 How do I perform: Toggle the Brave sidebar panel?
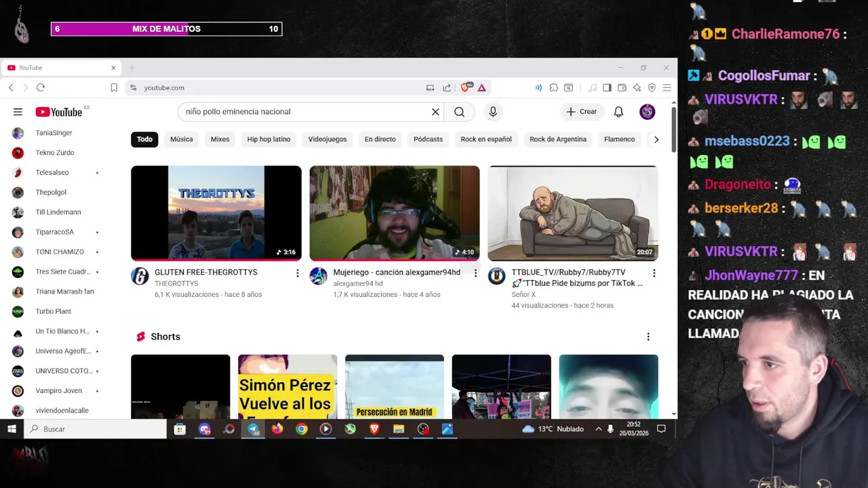click(607, 87)
